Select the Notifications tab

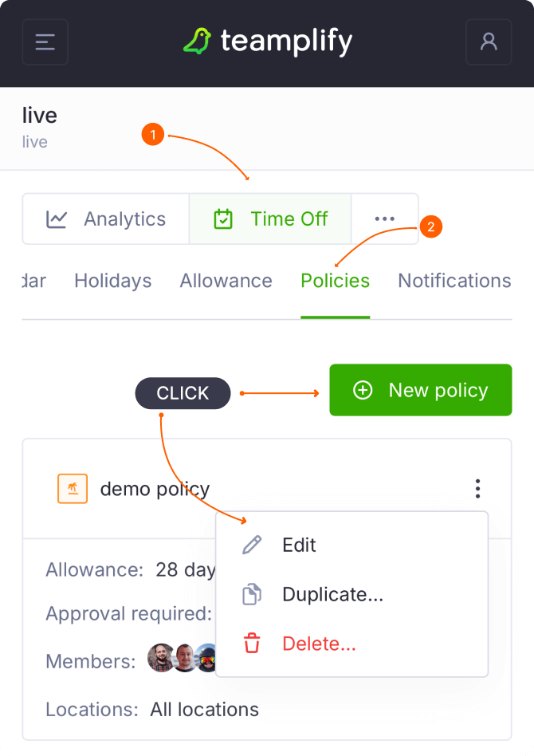point(454,281)
